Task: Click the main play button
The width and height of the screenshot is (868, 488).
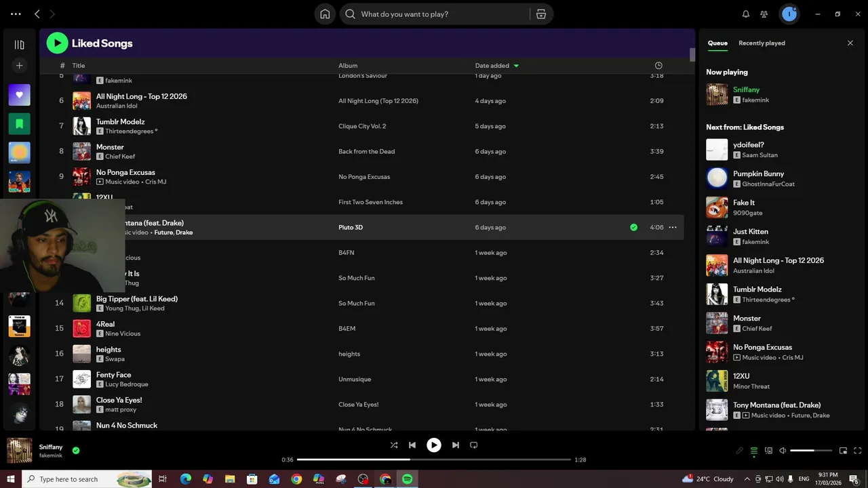Action: (x=434, y=445)
